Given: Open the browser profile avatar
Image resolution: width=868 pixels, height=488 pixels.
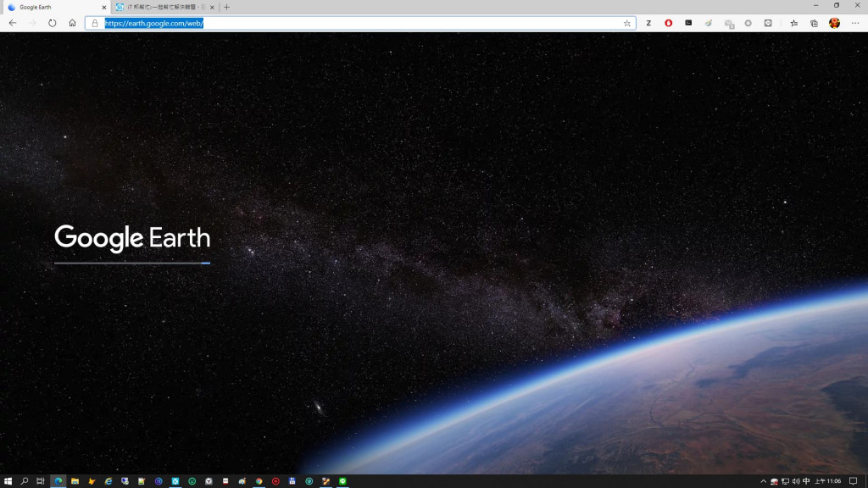Looking at the screenshot, I should 834,23.
